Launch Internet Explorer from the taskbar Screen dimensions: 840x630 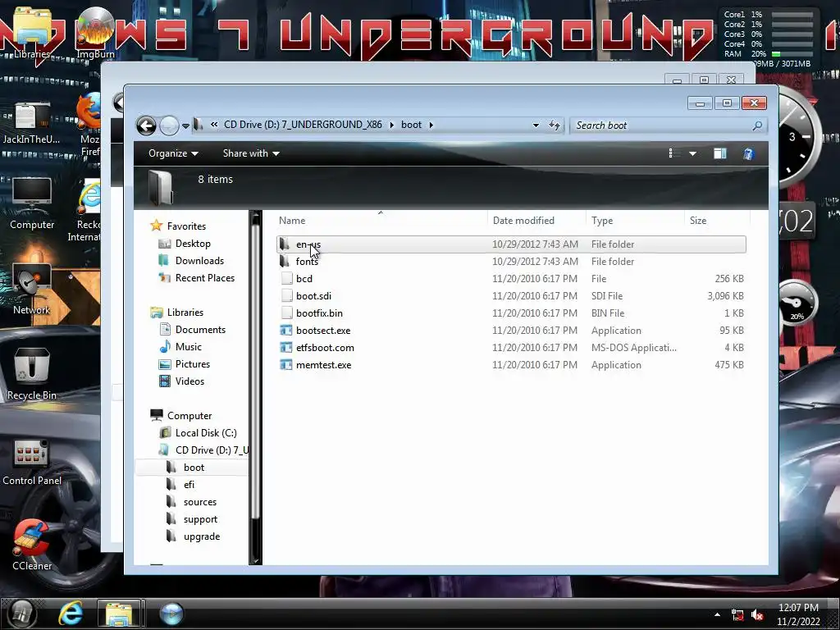coord(71,614)
